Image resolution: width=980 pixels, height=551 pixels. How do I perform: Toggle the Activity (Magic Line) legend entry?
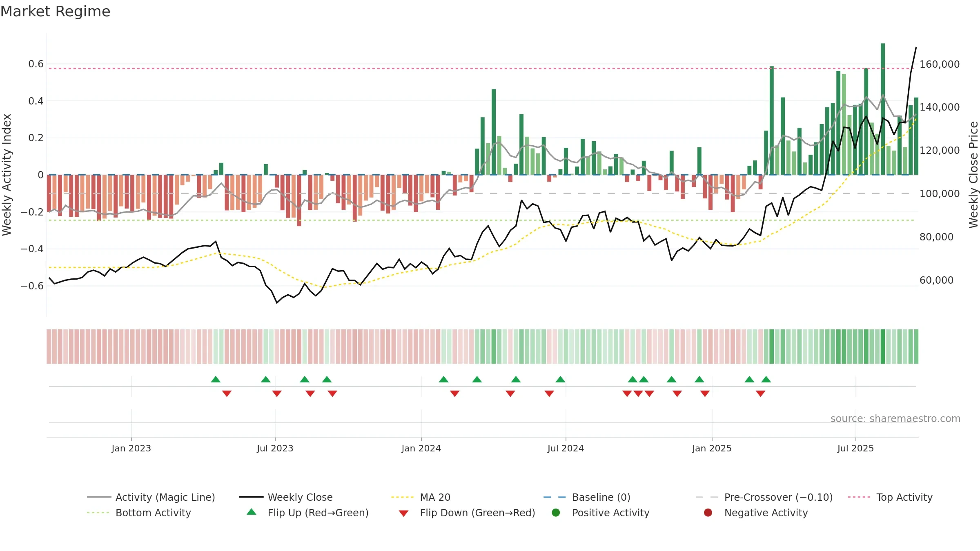tap(151, 497)
